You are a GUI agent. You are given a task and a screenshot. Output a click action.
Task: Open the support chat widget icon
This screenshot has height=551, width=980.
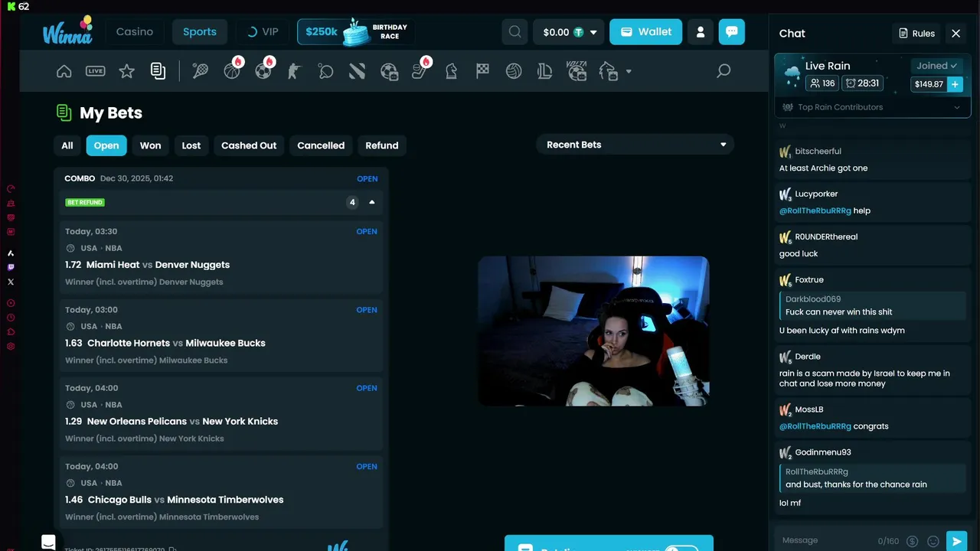pos(48,542)
